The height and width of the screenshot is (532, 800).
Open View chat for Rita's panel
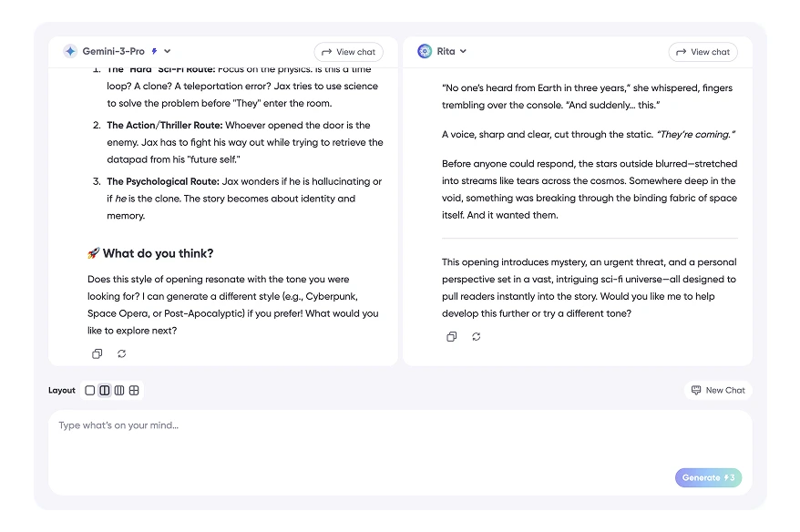click(x=703, y=51)
